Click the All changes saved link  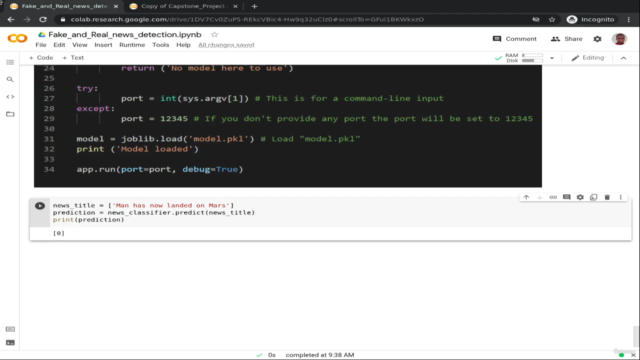(x=226, y=45)
